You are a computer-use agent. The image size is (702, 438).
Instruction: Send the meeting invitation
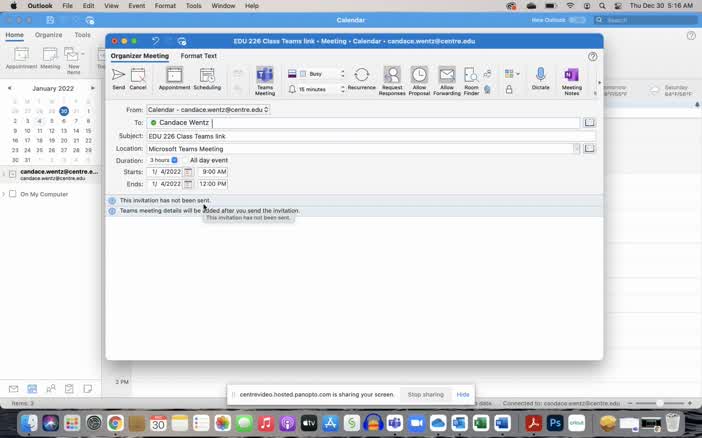[118, 79]
